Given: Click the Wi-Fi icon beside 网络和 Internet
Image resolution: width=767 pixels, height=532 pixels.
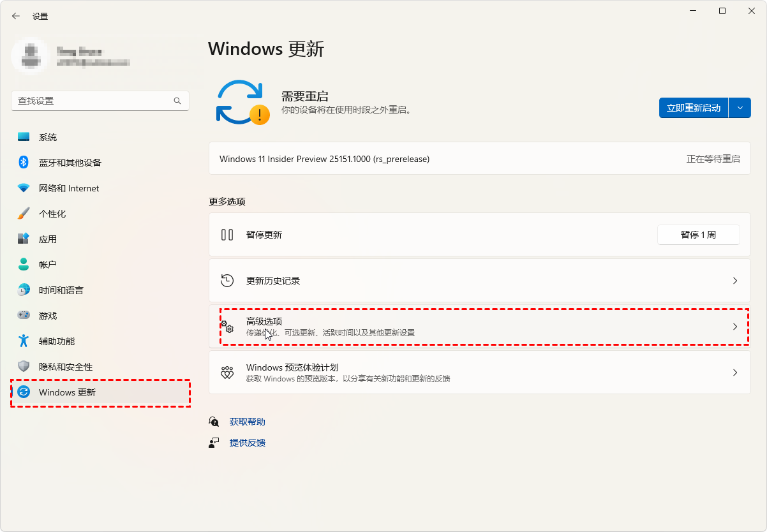Looking at the screenshot, I should pyautogui.click(x=24, y=188).
